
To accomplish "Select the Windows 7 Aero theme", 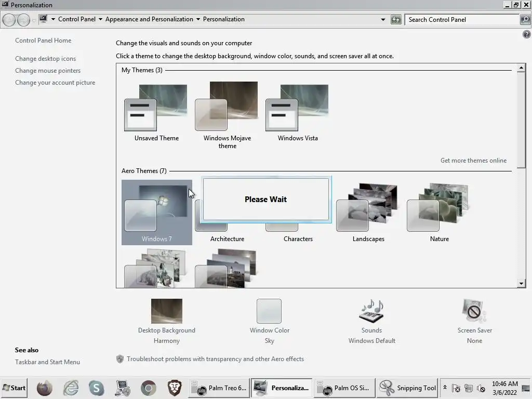I will (157, 212).
